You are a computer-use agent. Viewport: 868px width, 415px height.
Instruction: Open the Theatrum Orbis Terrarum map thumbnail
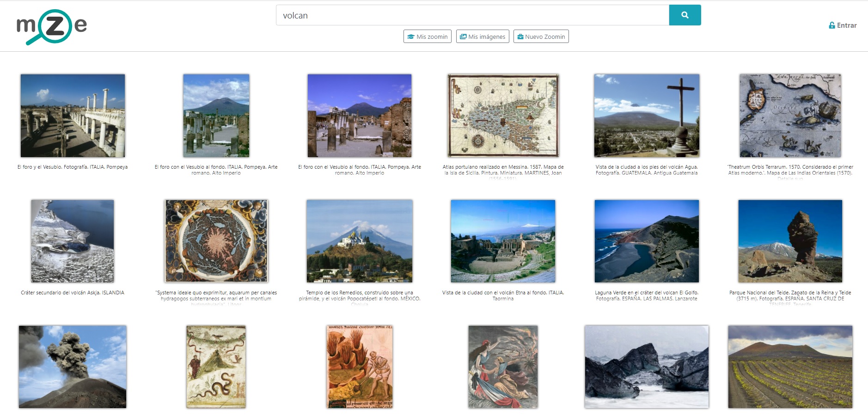coord(790,116)
